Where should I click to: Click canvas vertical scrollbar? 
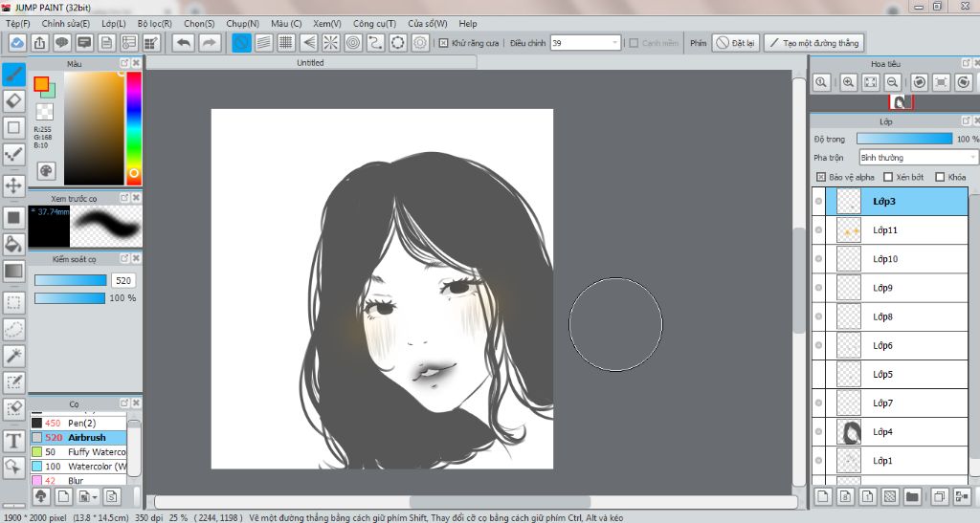[x=799, y=280]
